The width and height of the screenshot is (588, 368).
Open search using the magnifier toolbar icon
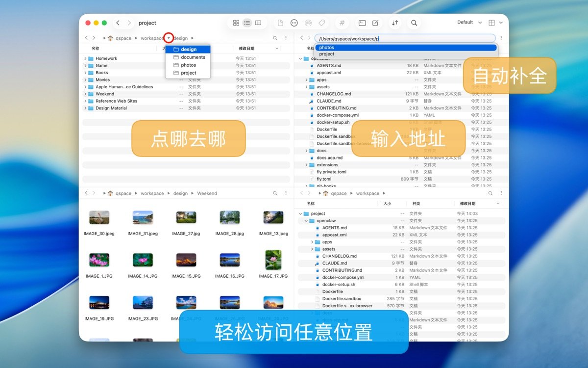coord(414,23)
